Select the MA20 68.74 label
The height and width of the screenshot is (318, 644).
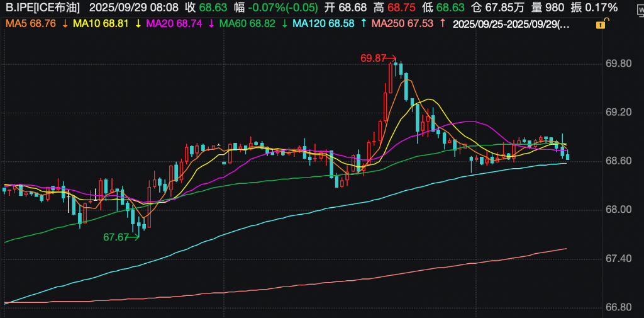pyautogui.click(x=175, y=23)
